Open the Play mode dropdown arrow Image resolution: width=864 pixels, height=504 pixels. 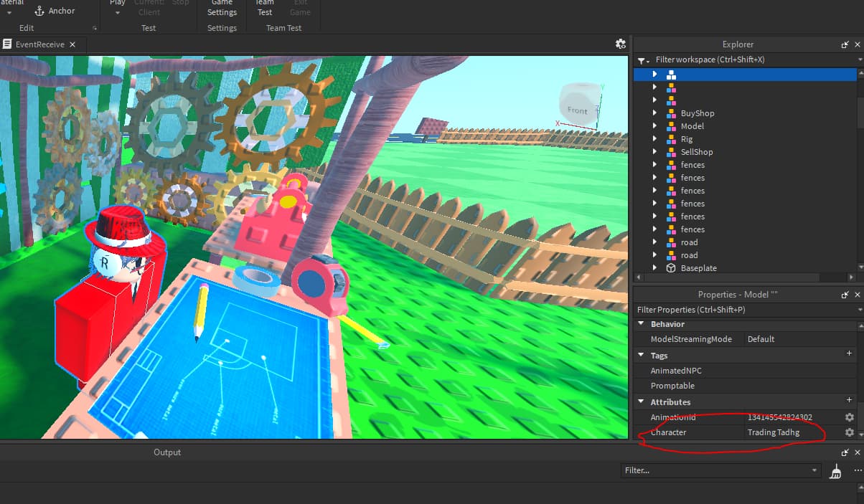tap(117, 12)
